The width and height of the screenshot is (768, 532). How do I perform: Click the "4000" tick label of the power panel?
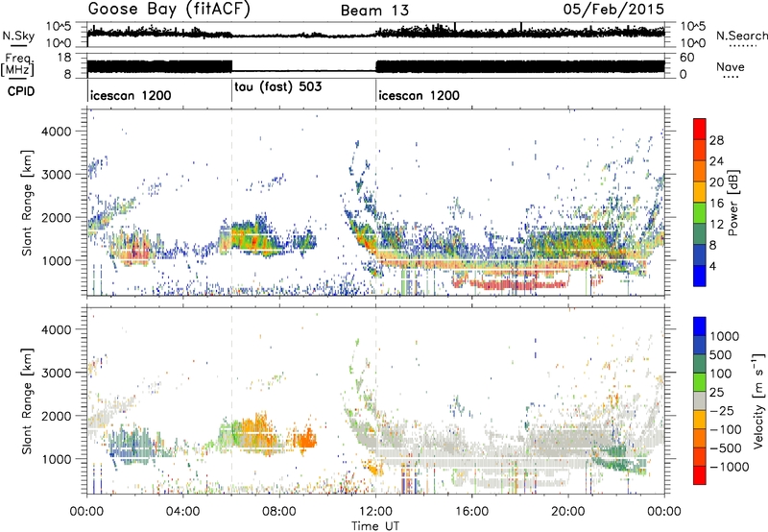(57, 132)
